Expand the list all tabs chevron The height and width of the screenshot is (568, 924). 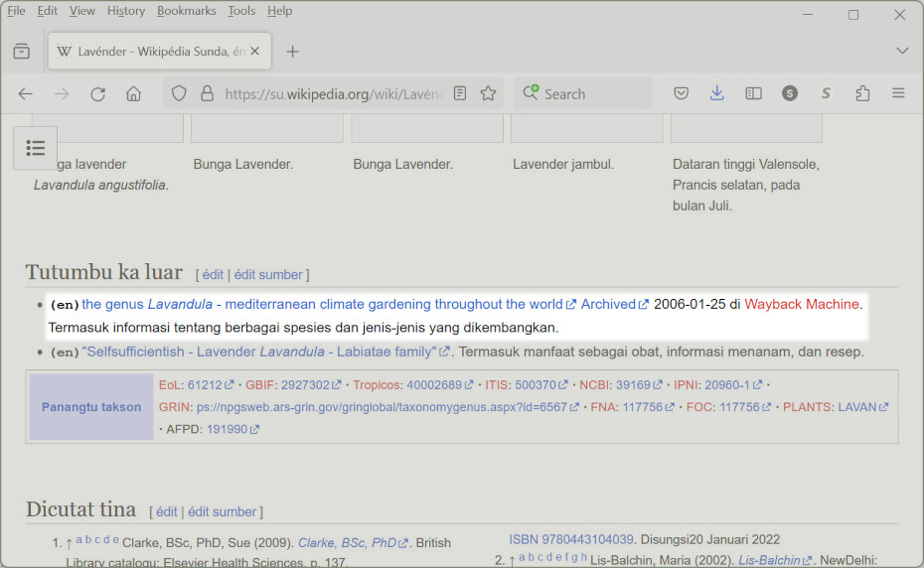902,51
